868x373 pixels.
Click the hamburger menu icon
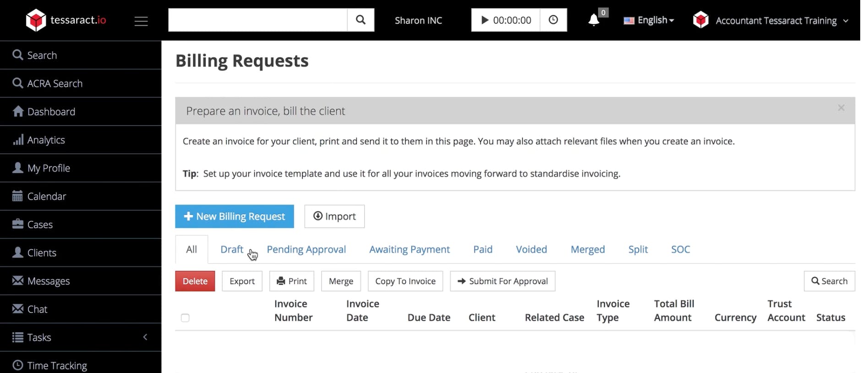coord(141,21)
